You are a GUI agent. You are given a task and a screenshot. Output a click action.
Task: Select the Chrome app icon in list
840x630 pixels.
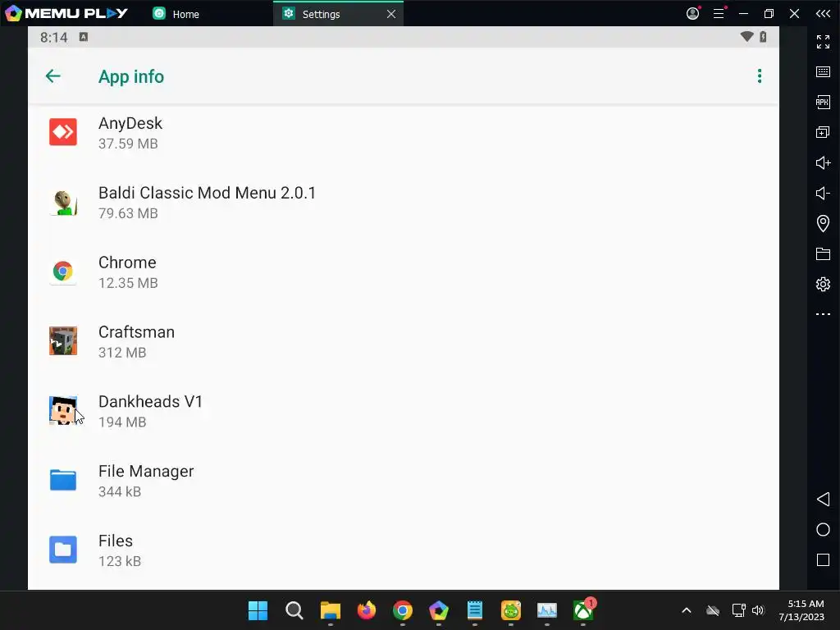click(63, 271)
